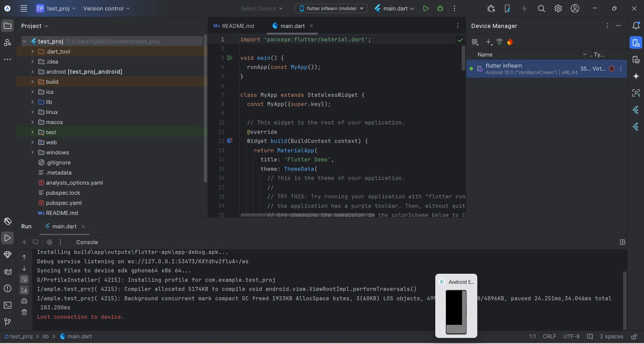Expand the lib folder
The image size is (644, 344).
[33, 102]
